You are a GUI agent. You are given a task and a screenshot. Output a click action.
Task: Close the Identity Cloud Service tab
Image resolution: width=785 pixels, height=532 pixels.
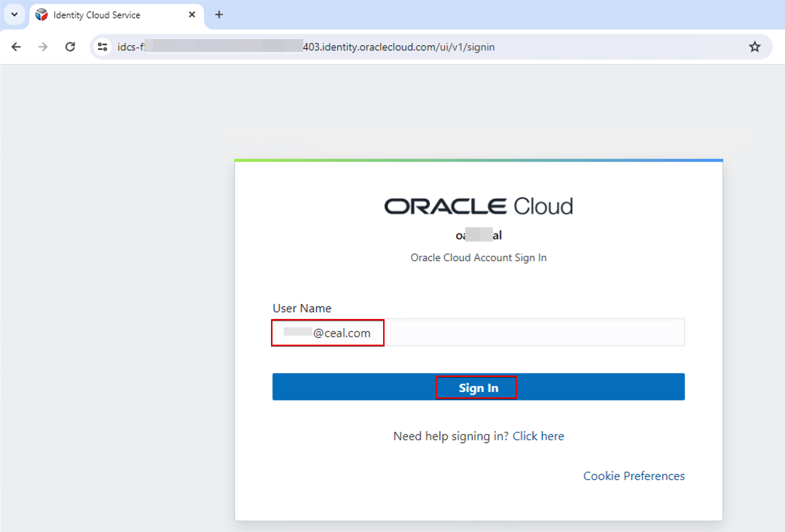click(192, 14)
